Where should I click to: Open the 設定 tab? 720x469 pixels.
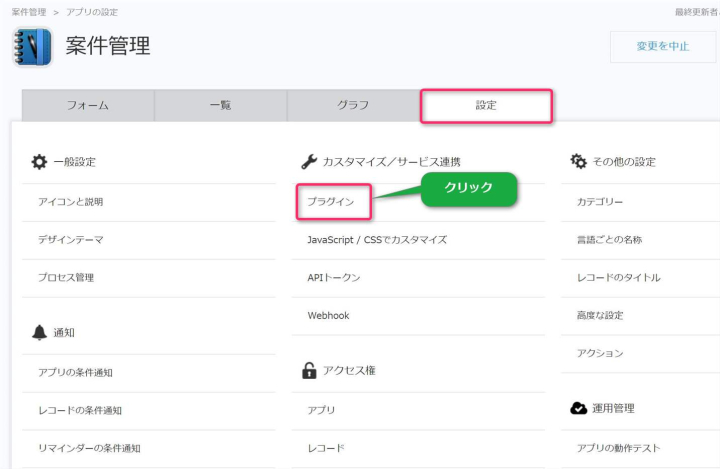point(486,105)
